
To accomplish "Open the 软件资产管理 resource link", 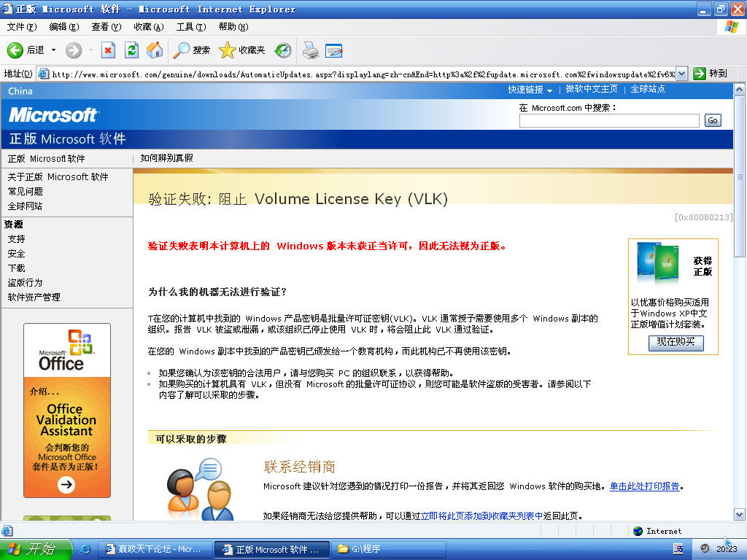I will (34, 297).
